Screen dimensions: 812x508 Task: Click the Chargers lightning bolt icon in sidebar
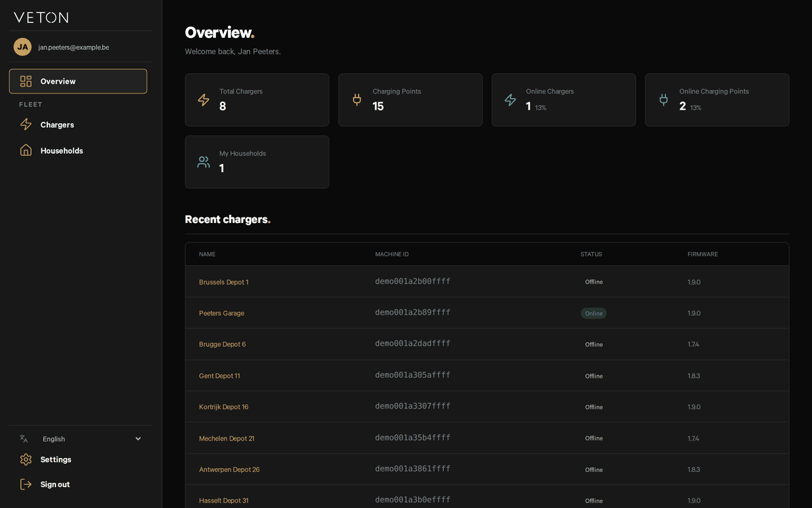26,125
